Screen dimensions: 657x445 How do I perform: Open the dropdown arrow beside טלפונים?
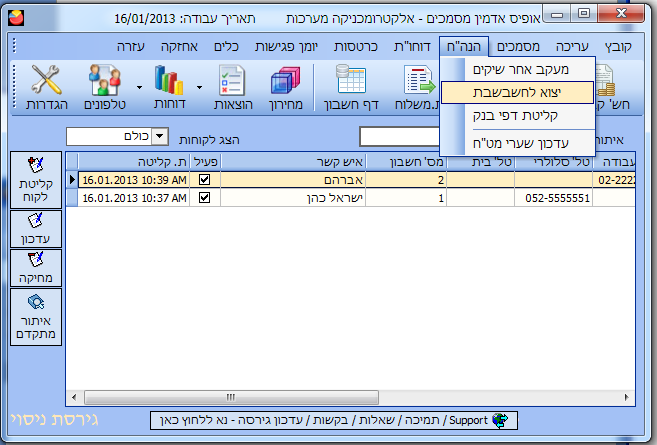point(133,87)
